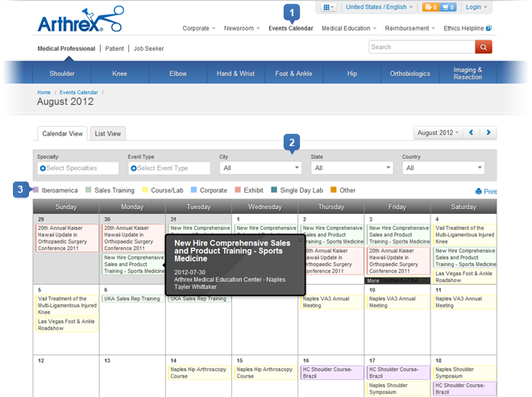The image size is (532, 397).
Task: Open Naples Shoulder Symposium on Saturday 18
Action: (464, 373)
